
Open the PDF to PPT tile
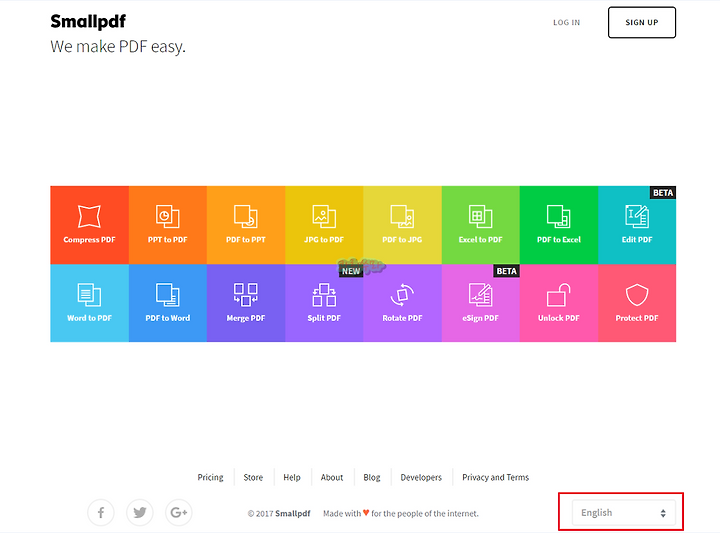(x=246, y=225)
